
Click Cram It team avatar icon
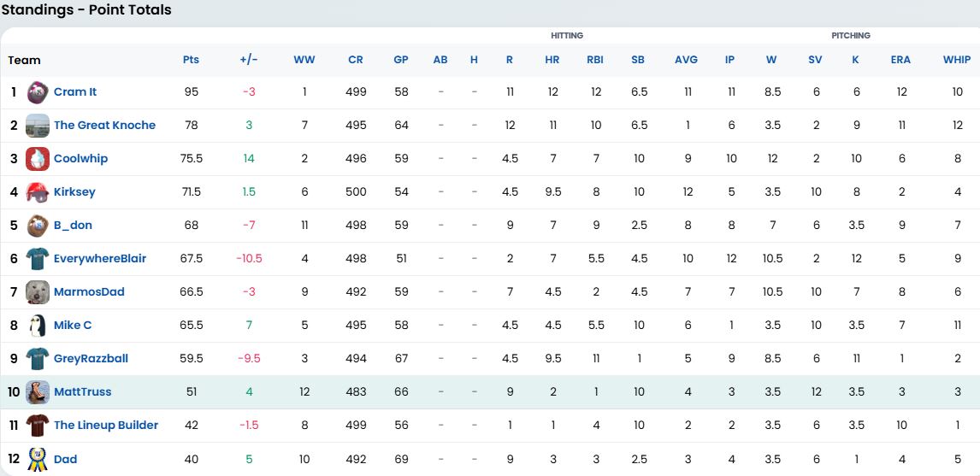tap(38, 92)
